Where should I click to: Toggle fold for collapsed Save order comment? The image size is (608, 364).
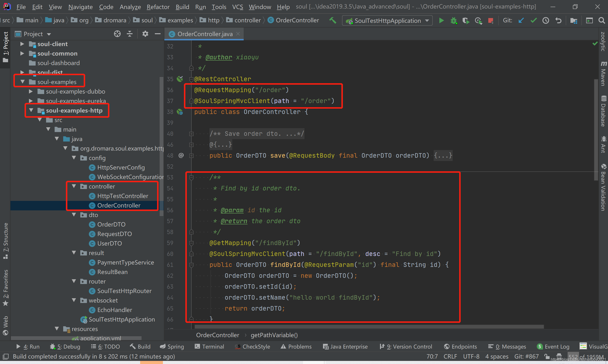pyautogui.click(x=191, y=134)
